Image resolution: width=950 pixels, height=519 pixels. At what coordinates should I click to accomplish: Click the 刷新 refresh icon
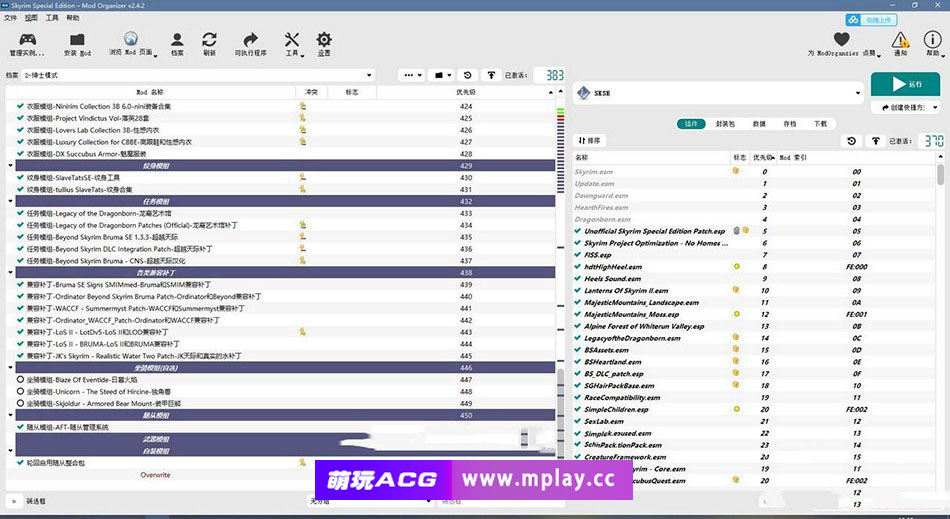[x=209, y=40]
